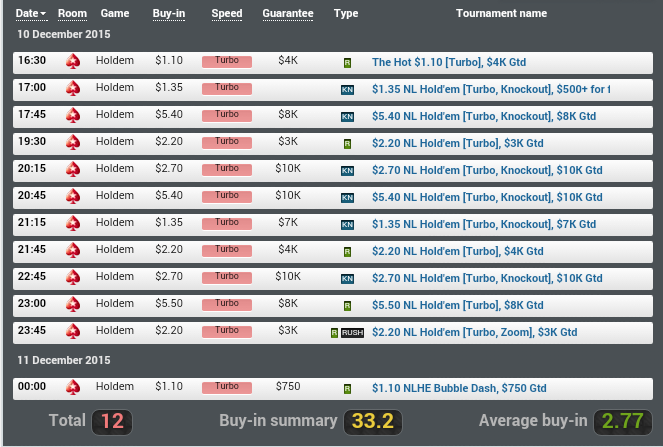The width and height of the screenshot is (663, 447).
Task: Sort the schedule by Date column
Action: click(x=31, y=14)
